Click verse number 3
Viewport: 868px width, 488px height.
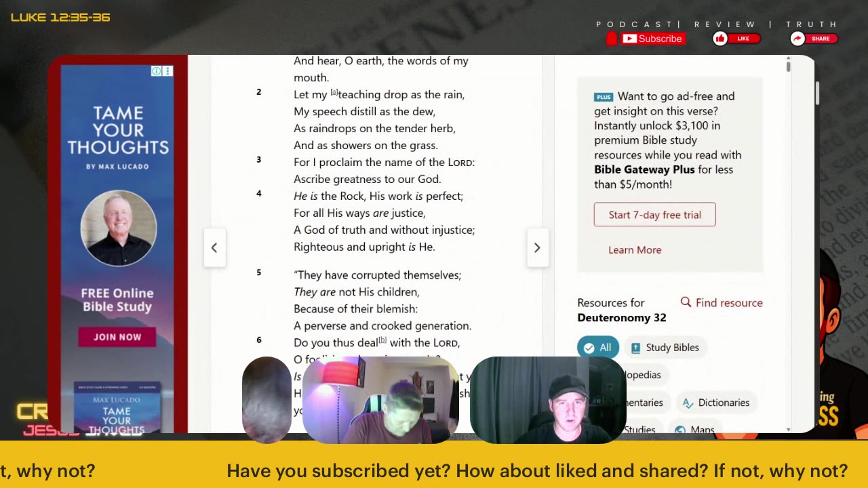pyautogui.click(x=258, y=159)
